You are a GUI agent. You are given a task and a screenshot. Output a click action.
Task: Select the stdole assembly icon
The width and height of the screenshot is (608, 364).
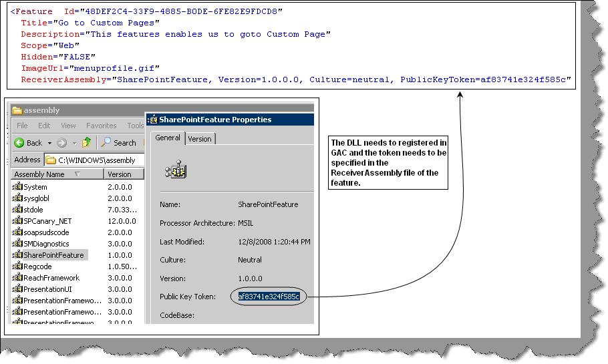17,209
